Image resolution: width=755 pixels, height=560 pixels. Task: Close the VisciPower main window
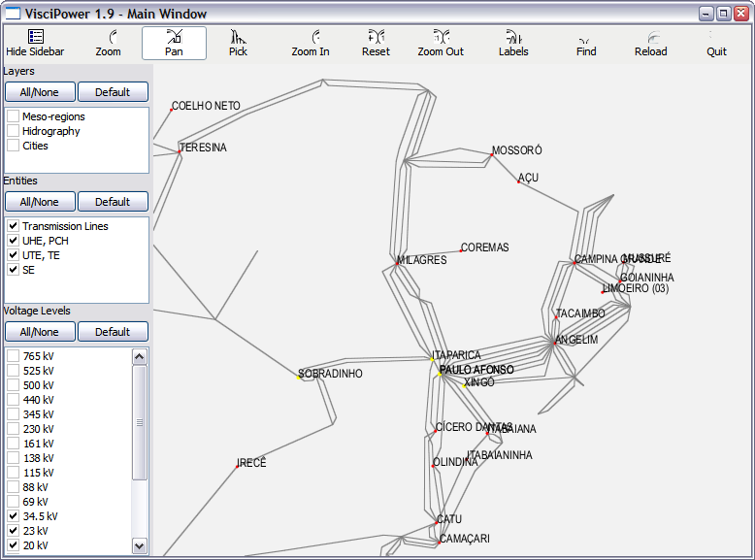coord(741,14)
